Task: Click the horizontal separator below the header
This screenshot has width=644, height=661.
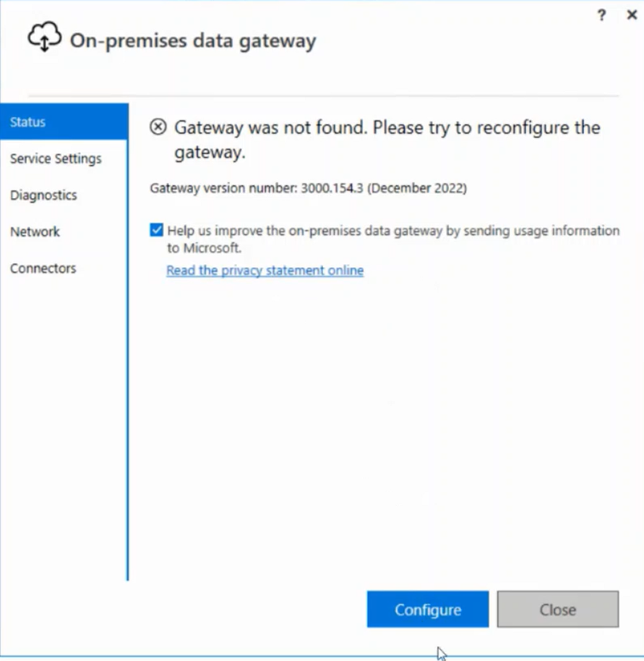Action: coord(324,95)
